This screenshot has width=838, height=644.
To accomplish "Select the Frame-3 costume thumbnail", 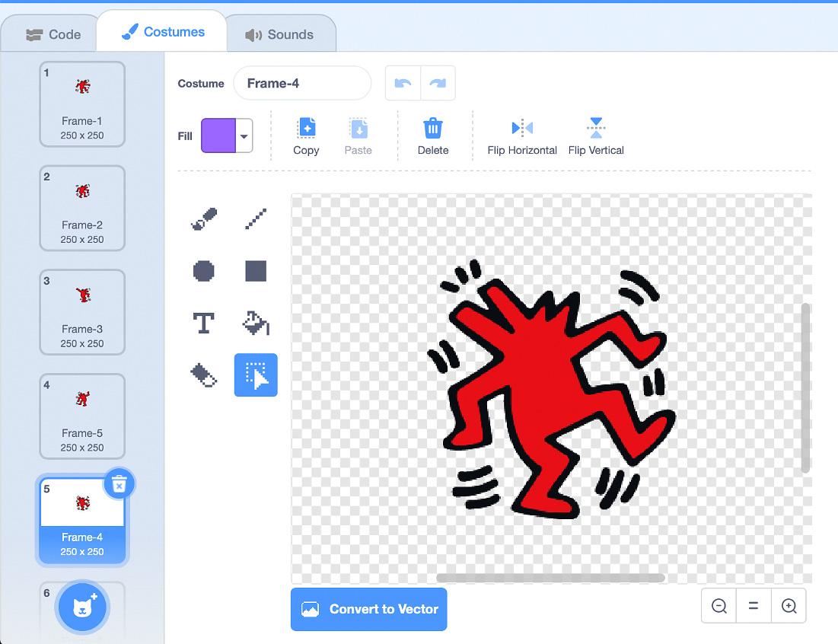I will [82, 312].
